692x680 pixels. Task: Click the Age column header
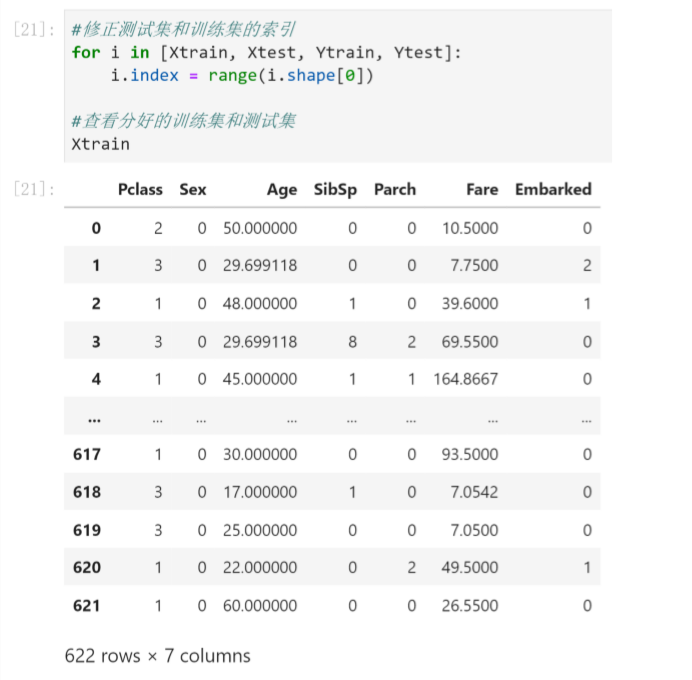click(282, 190)
